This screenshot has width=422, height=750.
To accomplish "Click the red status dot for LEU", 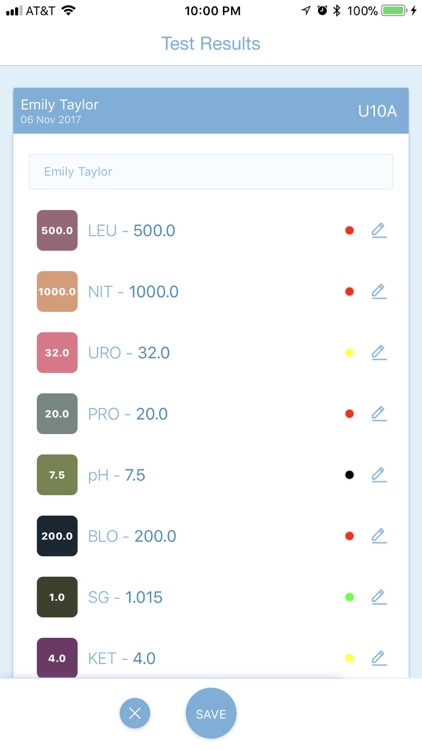I will pyautogui.click(x=350, y=231).
